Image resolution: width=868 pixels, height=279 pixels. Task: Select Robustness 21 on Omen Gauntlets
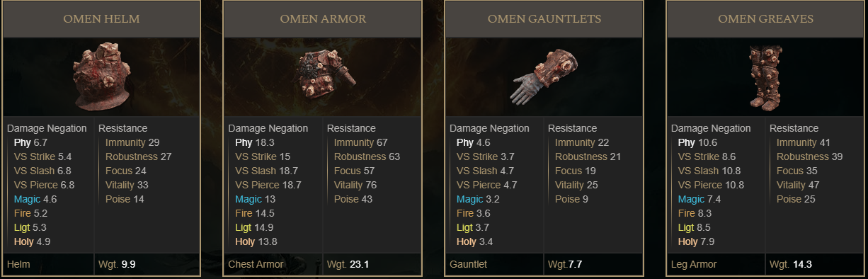tap(588, 156)
